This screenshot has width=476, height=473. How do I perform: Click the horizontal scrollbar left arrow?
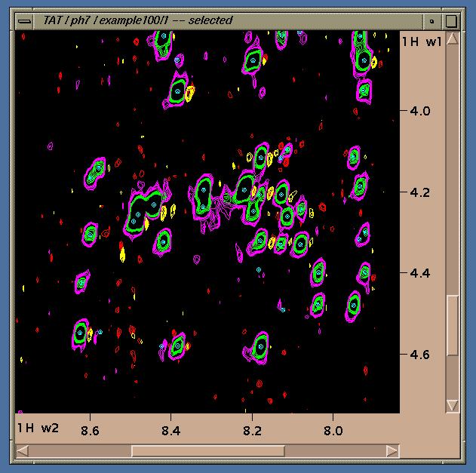point(25,450)
